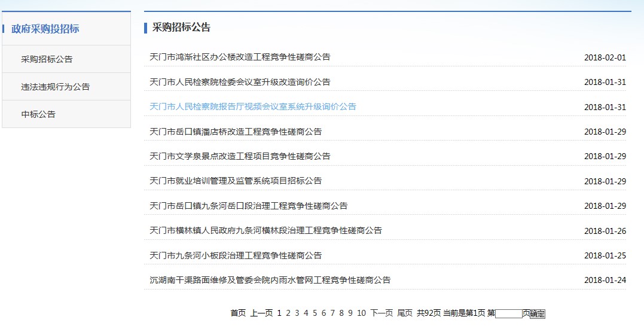Jump to 尾页 last page

point(405,313)
